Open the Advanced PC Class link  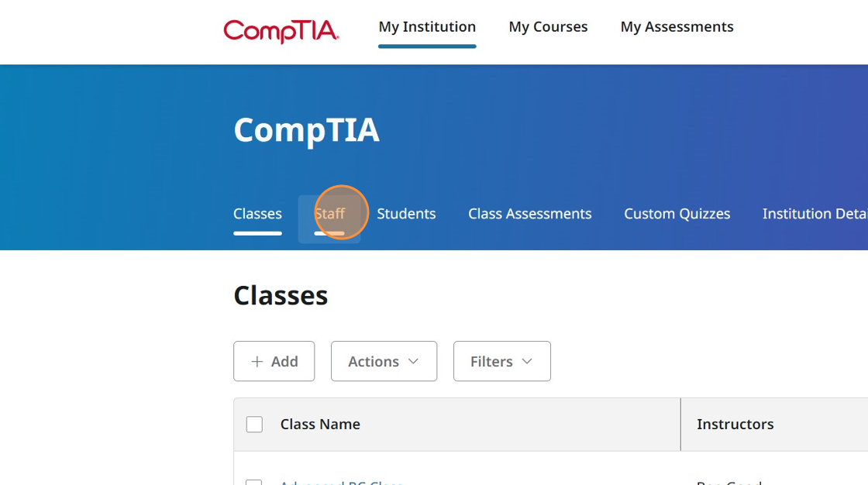(x=341, y=482)
